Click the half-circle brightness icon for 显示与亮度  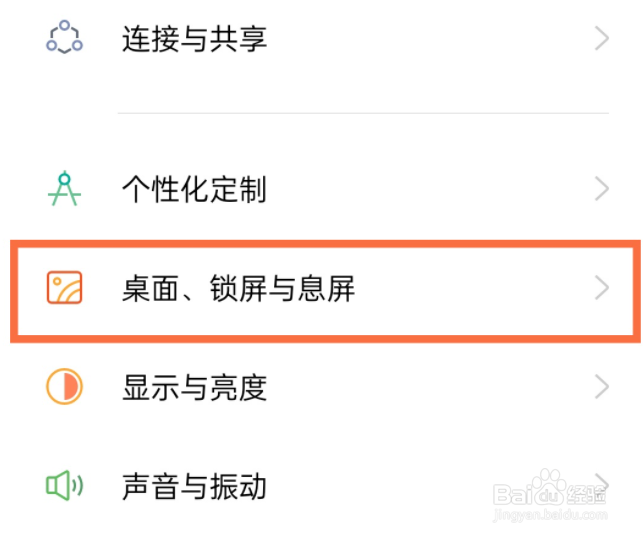65,387
